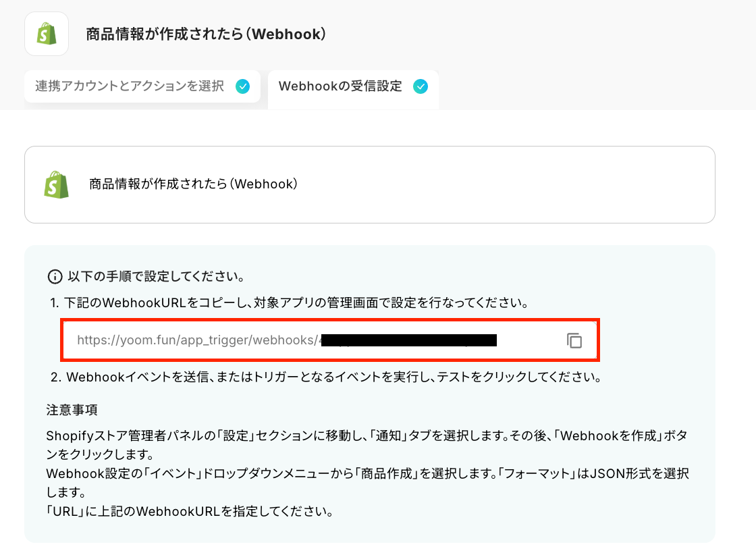Click the 商品情報が作成されたら (Webhook) page title

pos(206,34)
